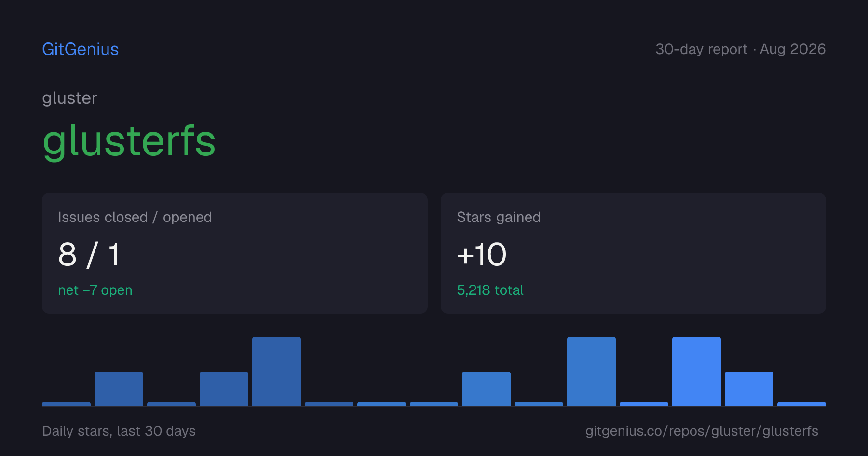Select the net -7 open text
This screenshot has height=456, width=868.
coord(95,290)
